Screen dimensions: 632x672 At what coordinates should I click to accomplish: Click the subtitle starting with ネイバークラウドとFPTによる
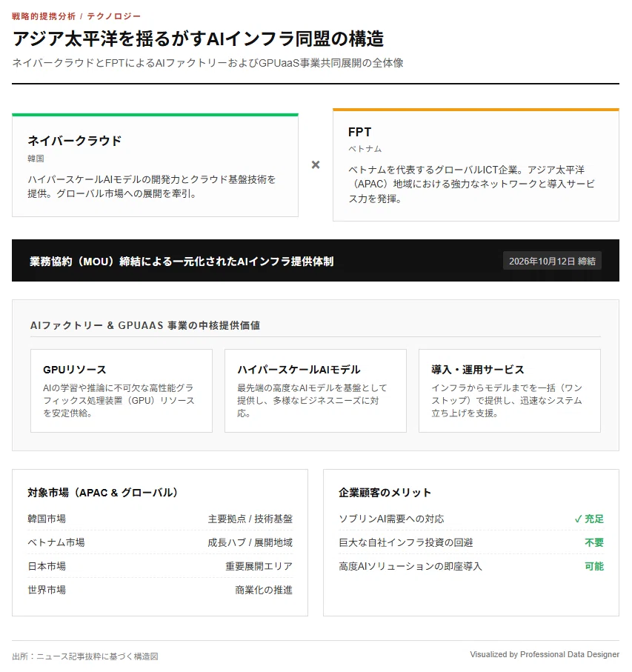207,63
